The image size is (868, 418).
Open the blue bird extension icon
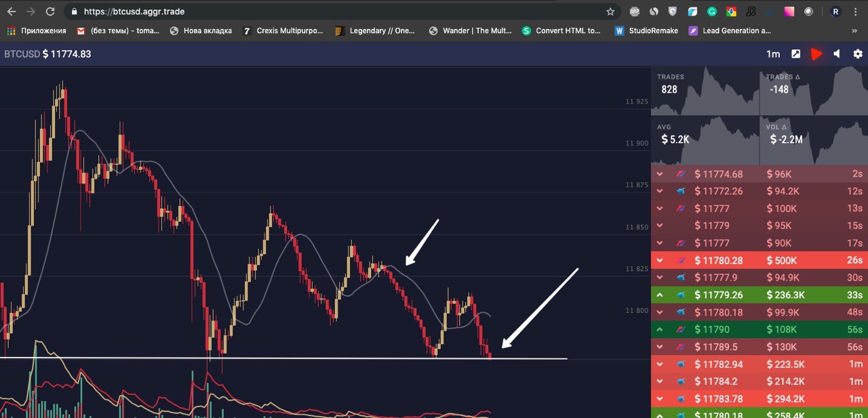pyautogui.click(x=692, y=12)
